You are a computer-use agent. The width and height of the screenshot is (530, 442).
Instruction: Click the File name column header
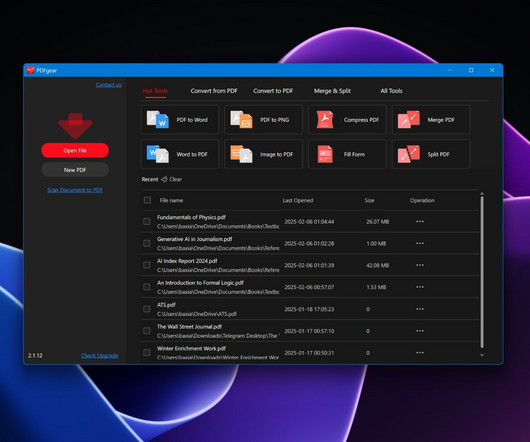tap(171, 200)
